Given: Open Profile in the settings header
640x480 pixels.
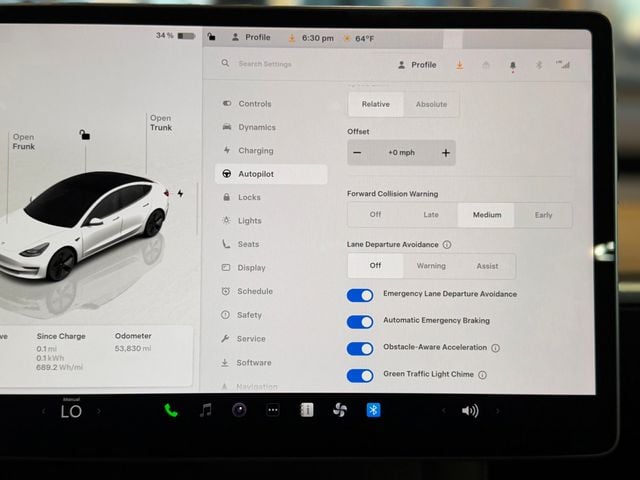Looking at the screenshot, I should point(417,65).
